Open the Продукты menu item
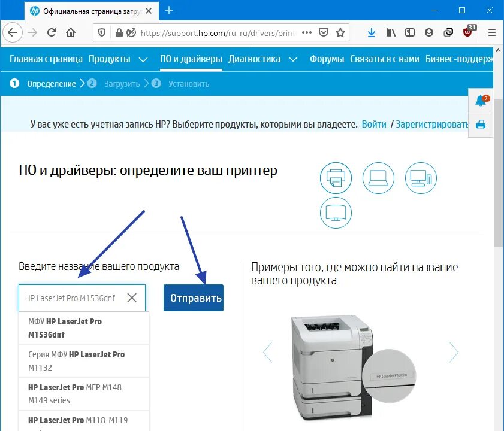504x431 pixels. [110, 59]
